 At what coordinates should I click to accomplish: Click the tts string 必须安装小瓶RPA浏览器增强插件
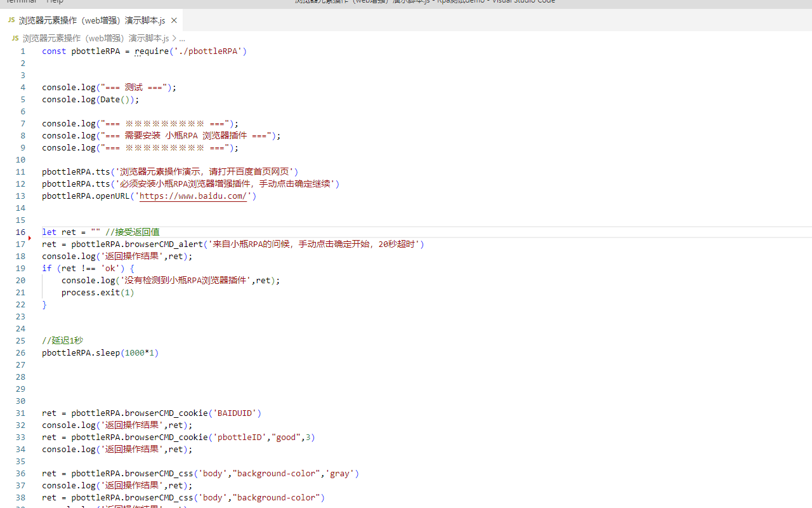pos(225,184)
